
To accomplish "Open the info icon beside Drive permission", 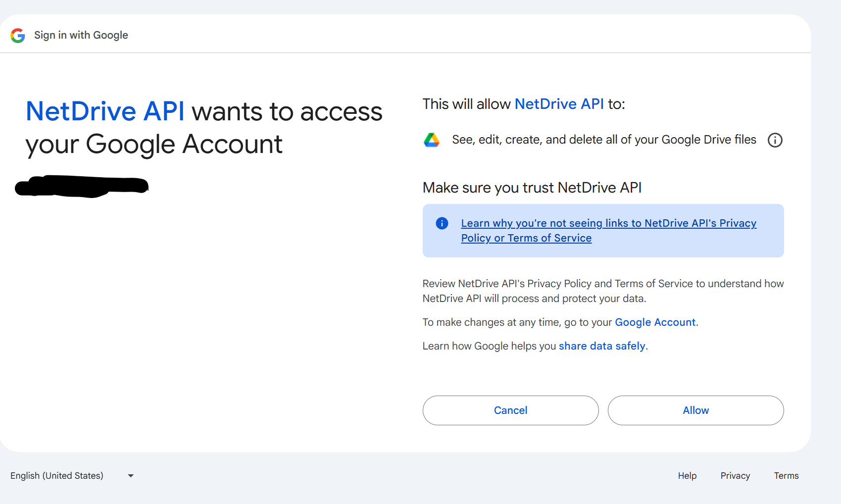I will (x=775, y=140).
